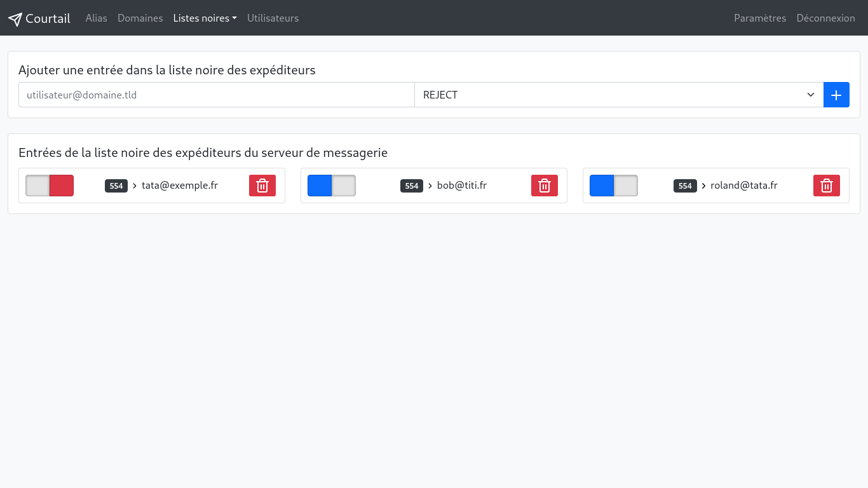This screenshot has width=868, height=488.
Task: Click the 554 badge next to roland@tata.fr
Action: point(685,186)
